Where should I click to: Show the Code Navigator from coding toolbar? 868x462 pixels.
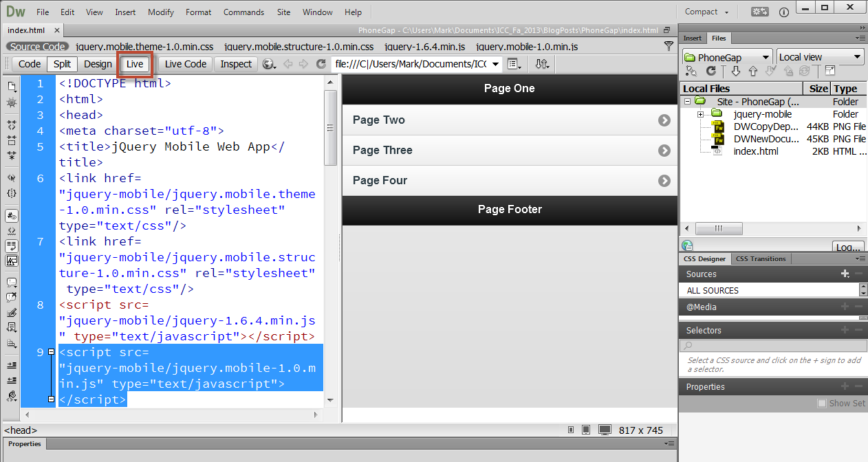pyautogui.click(x=12, y=102)
